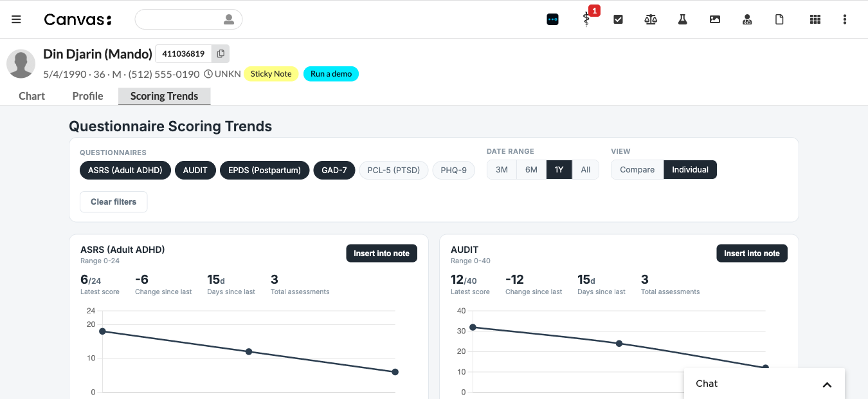Insert the ASRS chart into note
This screenshot has width=868, height=399.
point(382,254)
